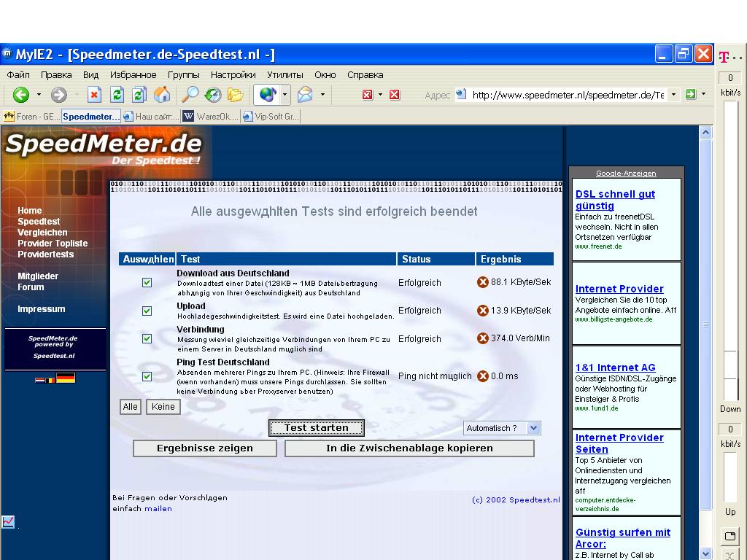Open the Правка menu
Image resolution: width=747 pixels, height=560 pixels.
coord(56,75)
